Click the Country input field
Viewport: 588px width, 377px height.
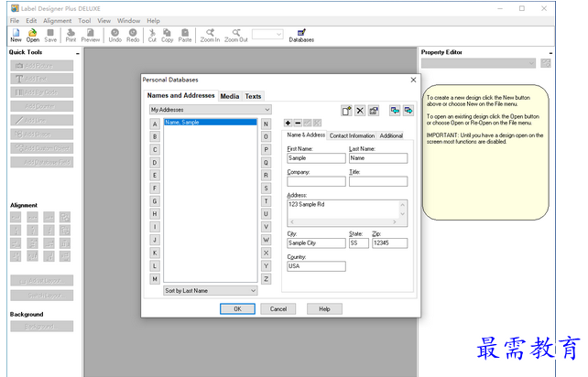tap(316, 266)
